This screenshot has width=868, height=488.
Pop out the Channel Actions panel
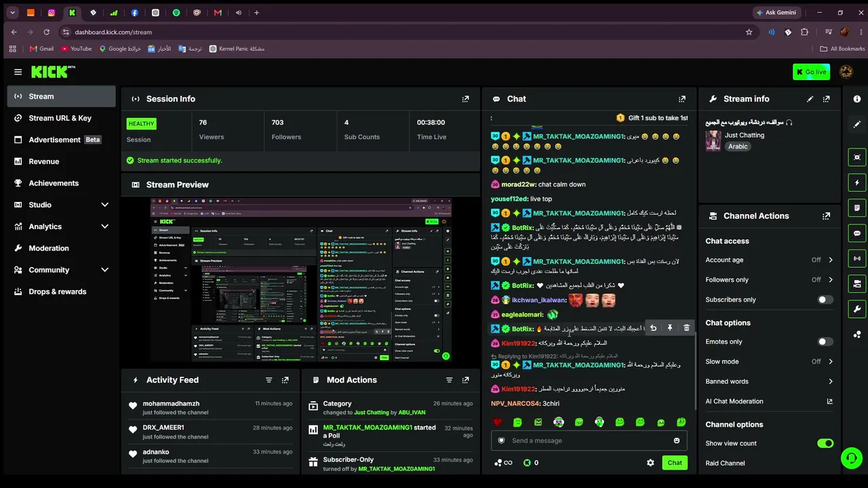coord(826,216)
